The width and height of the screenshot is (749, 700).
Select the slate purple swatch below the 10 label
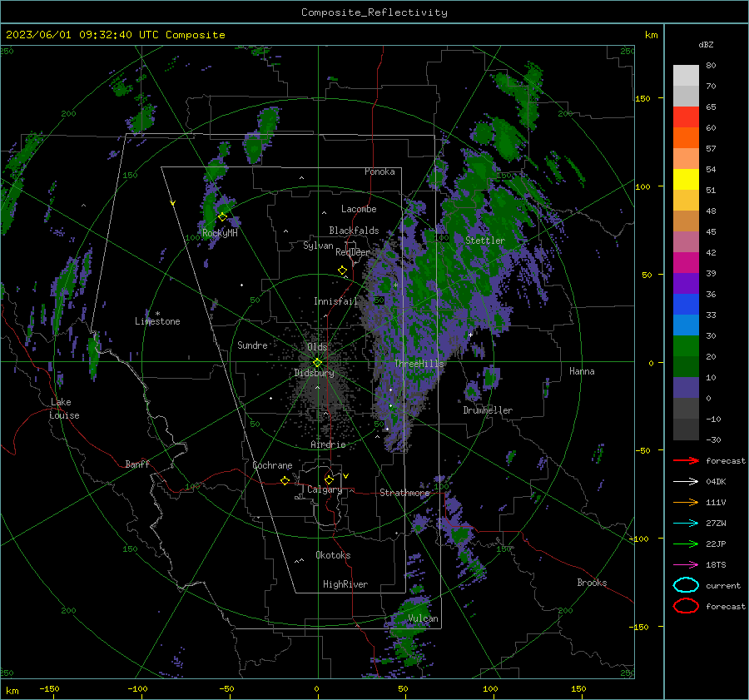coord(686,388)
